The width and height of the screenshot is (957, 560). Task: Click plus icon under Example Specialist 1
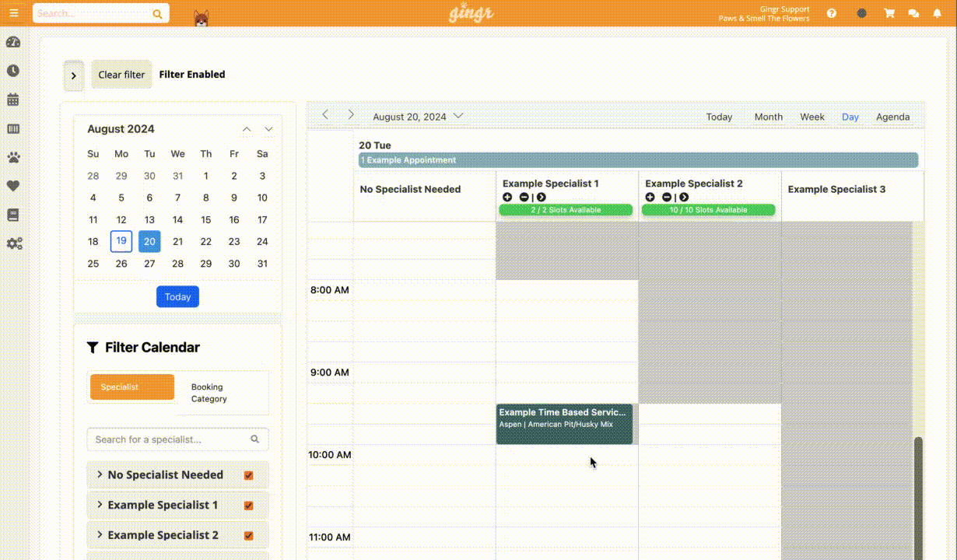507,198
